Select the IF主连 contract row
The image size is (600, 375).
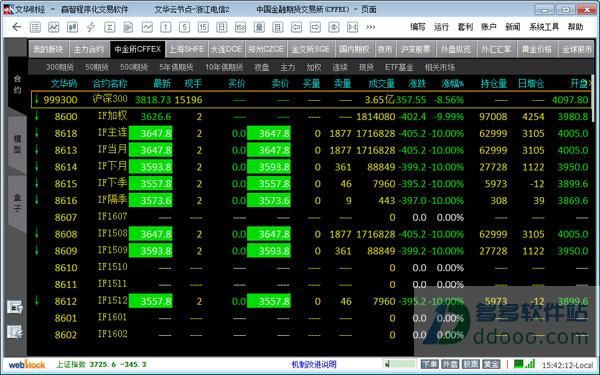pos(311,133)
